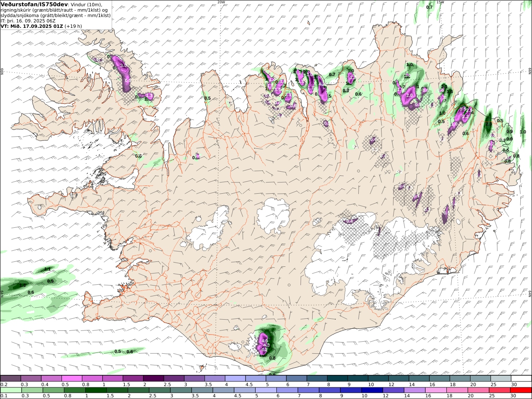The image size is (532, 399).
Task: Select the snow scale swatch between 18 and 20
Action: pyautogui.click(x=460, y=378)
